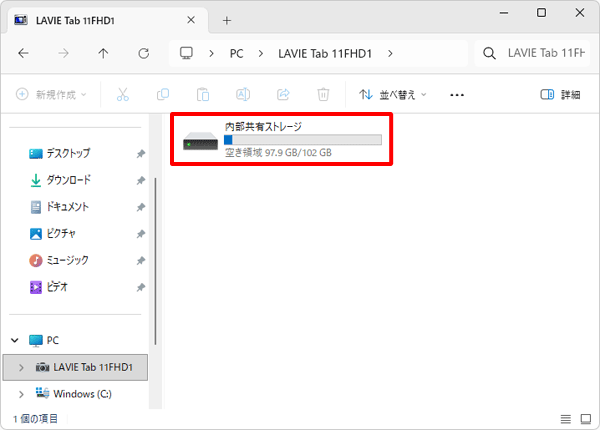This screenshot has width=600, height=430.
Task: Open the 並べ替え sort dropdown
Action: coord(393,94)
